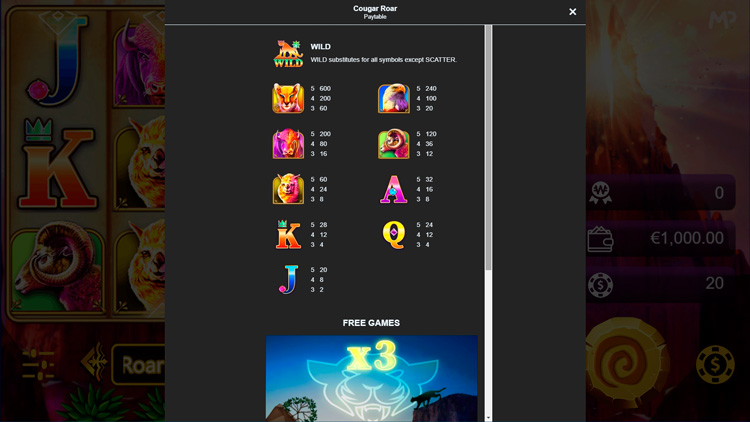Click the purple buffalo symbol icon
This screenshot has width=750, height=422.
click(x=288, y=144)
